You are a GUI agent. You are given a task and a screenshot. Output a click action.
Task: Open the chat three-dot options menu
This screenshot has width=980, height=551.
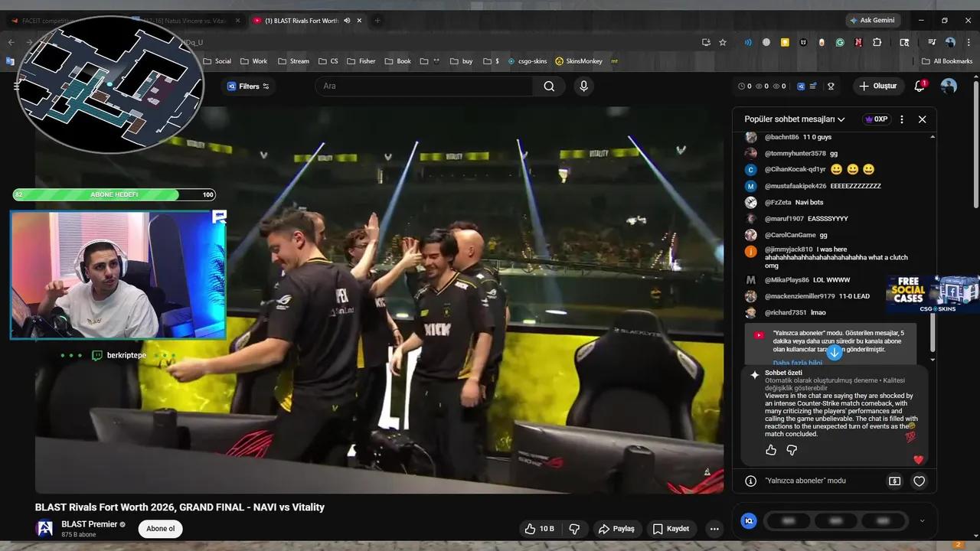902,119
